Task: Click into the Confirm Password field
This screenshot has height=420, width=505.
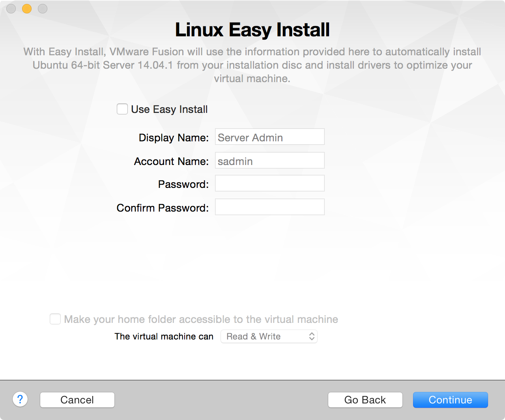Action: 270,207
